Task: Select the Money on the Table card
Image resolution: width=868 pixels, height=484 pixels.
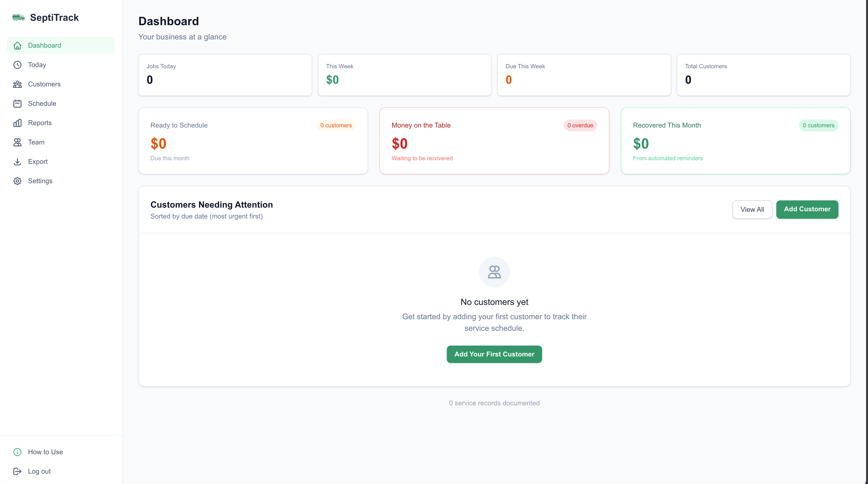Action: click(494, 141)
